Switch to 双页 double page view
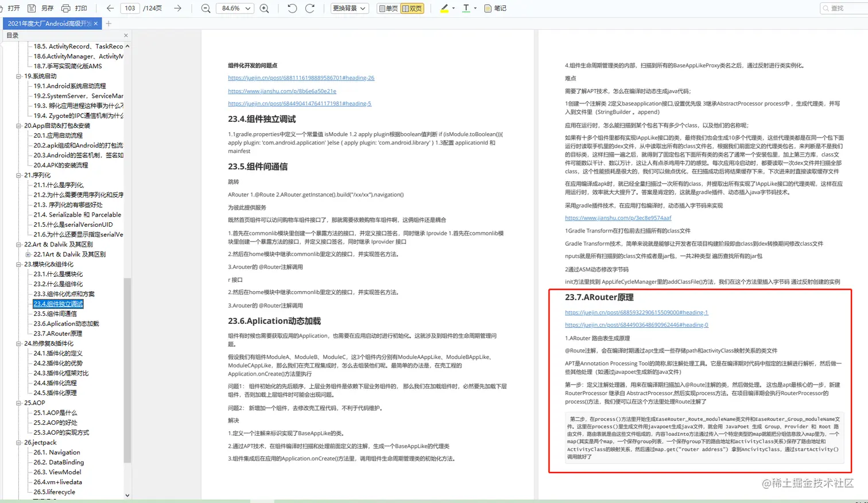The width and height of the screenshot is (868, 503). 412,8
